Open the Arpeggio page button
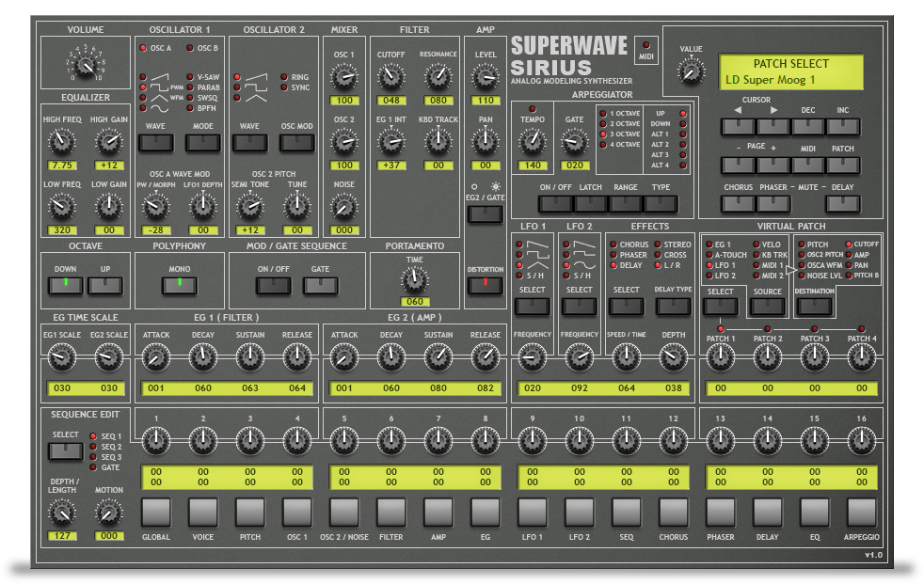This screenshot has height=584, width=924. tap(861, 513)
